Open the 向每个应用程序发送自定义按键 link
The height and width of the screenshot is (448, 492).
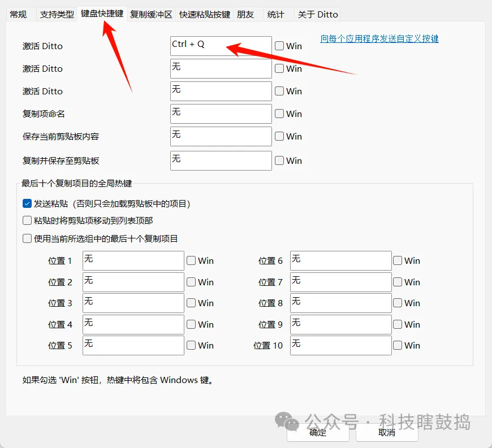pyautogui.click(x=379, y=38)
